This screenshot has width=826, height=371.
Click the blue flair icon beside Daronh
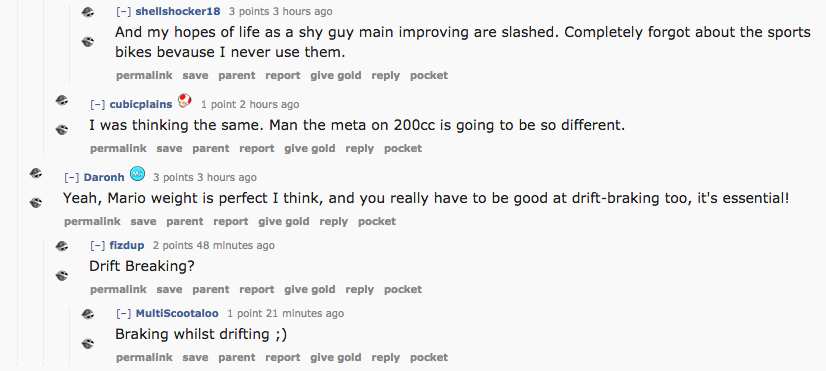(x=137, y=173)
